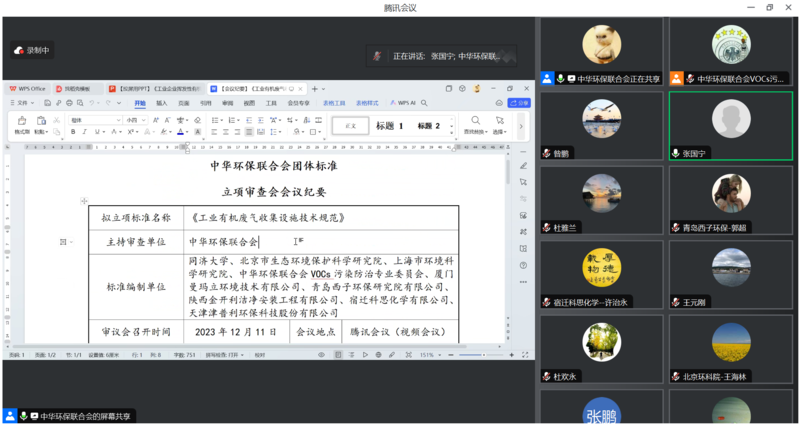Click the decrease font size icon
The height and width of the screenshot is (425, 800).
click(167, 120)
